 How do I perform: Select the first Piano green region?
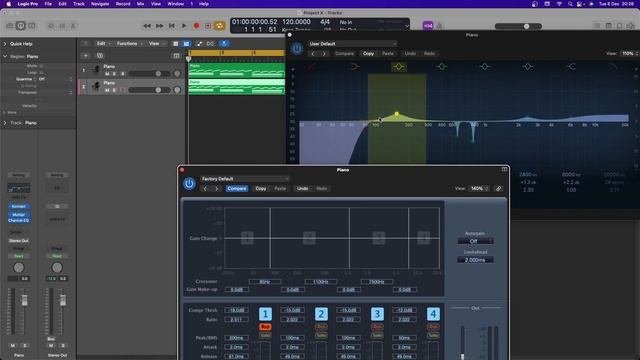(x=237, y=70)
